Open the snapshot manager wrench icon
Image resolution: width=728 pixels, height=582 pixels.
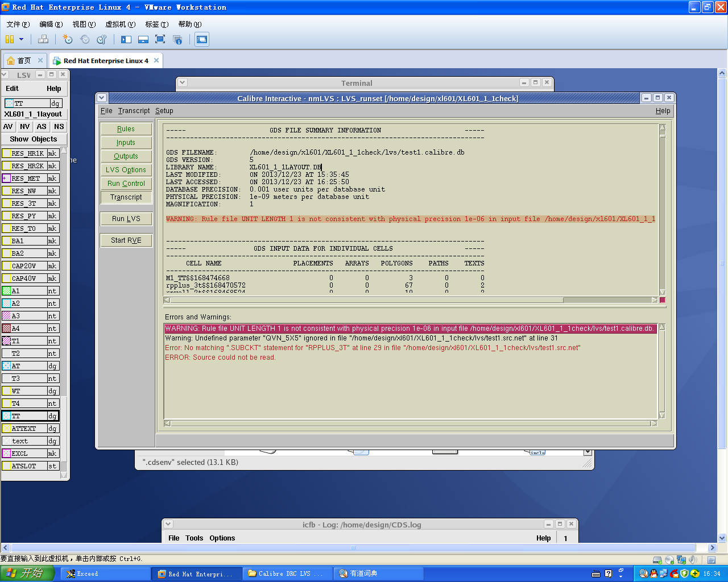[102, 39]
